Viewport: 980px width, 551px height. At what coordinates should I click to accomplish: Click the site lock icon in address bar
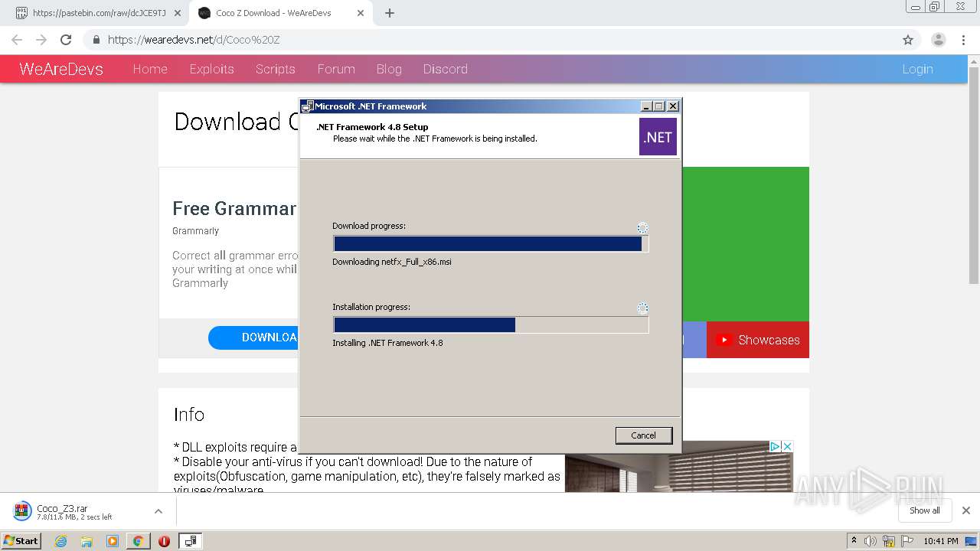click(96, 40)
